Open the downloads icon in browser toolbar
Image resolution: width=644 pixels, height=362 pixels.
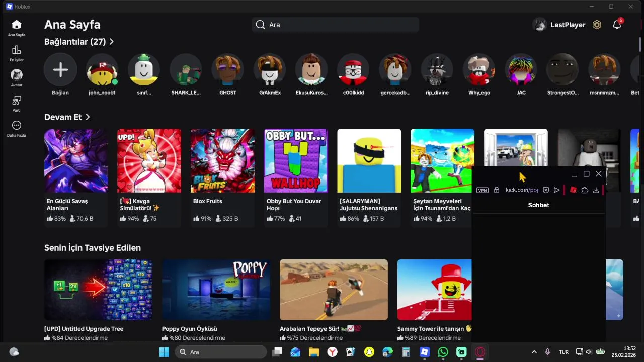[596, 190]
